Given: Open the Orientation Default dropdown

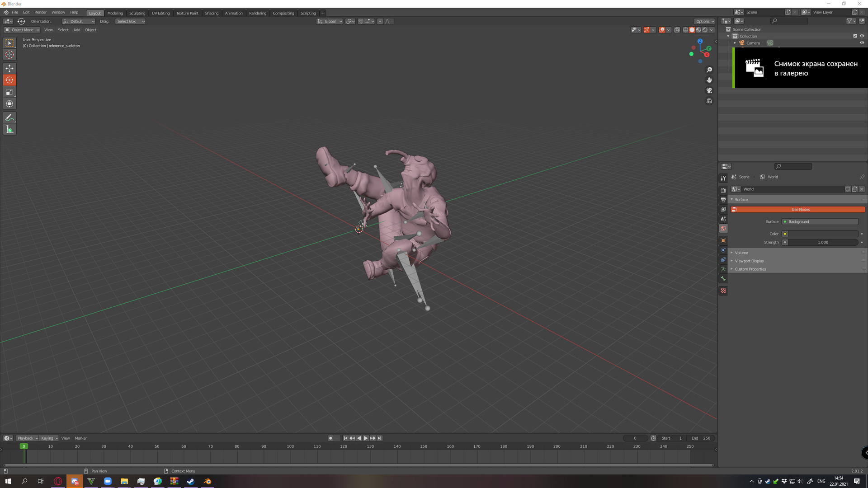Looking at the screenshot, I should 79,21.
